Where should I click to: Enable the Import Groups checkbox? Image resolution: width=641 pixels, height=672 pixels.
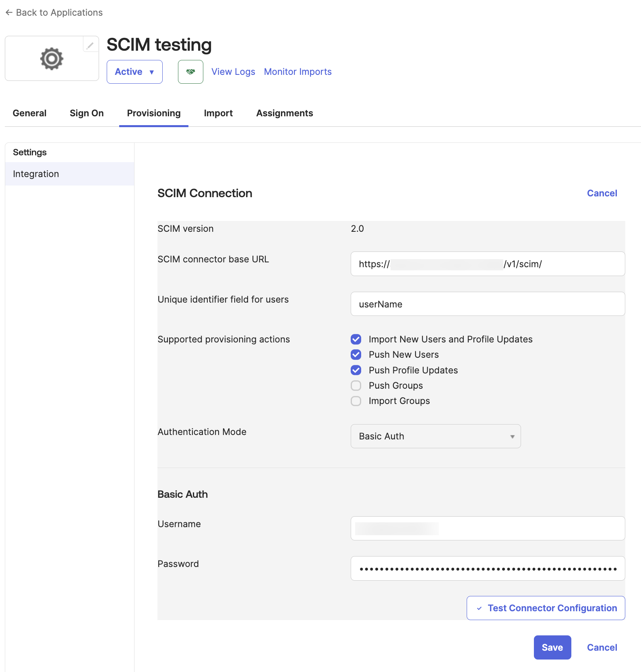(x=356, y=401)
